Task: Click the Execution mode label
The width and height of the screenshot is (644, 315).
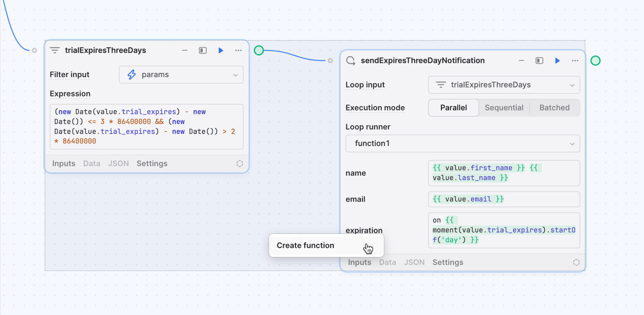Action: [x=375, y=108]
